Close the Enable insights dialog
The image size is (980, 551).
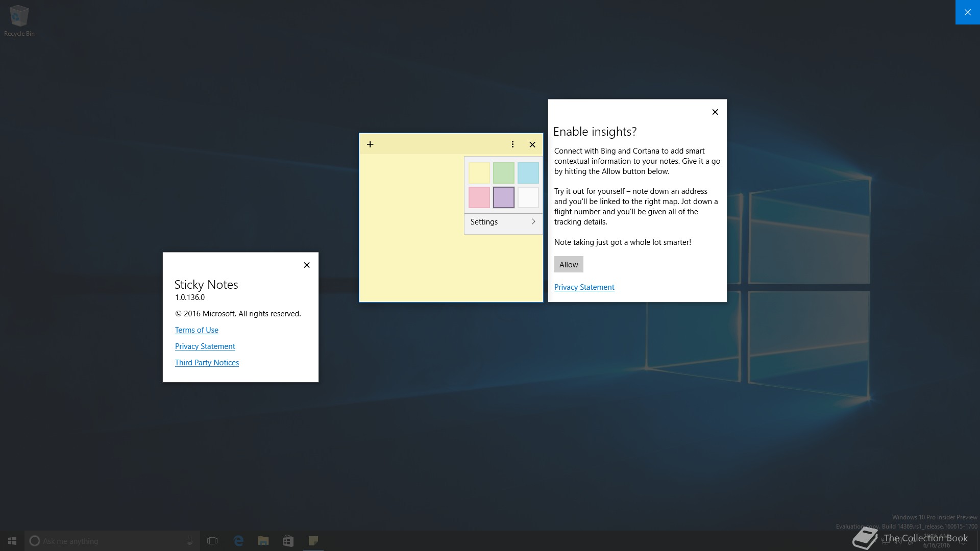pyautogui.click(x=715, y=112)
